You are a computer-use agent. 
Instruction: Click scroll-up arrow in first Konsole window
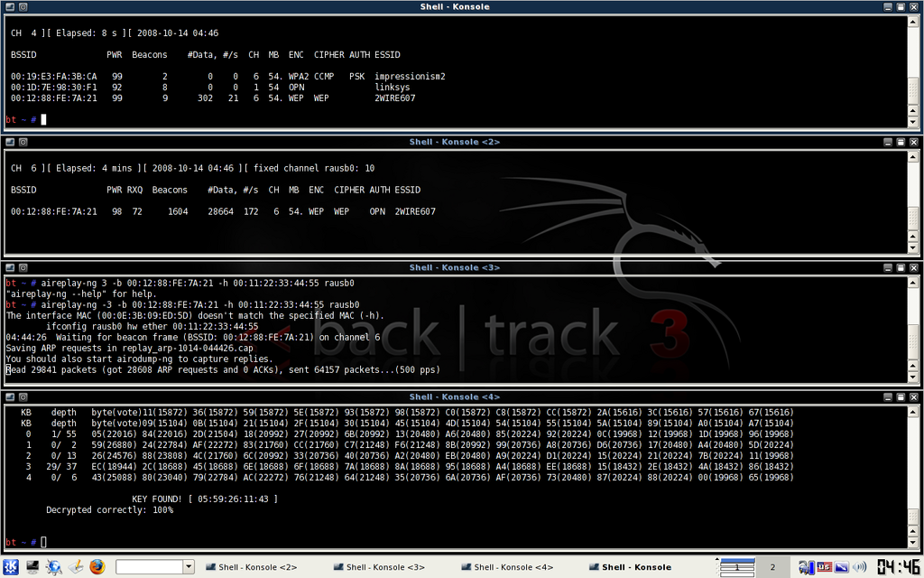(913, 22)
